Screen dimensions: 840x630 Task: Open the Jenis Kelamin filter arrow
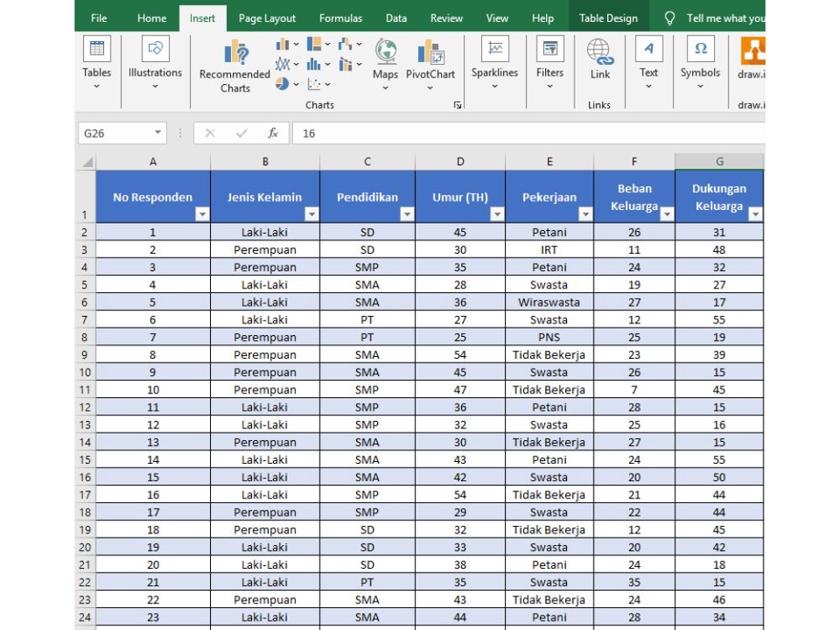[311, 213]
